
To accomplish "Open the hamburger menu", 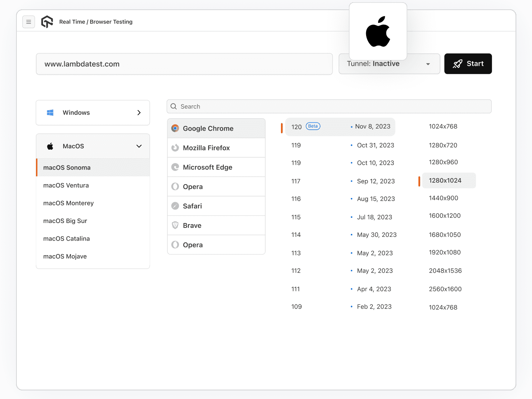I will point(29,22).
